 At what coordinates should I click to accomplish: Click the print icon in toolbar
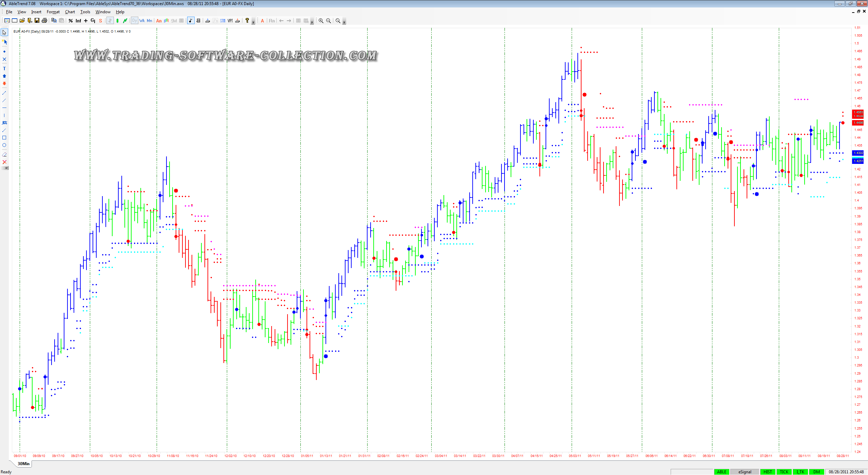pyautogui.click(x=44, y=21)
